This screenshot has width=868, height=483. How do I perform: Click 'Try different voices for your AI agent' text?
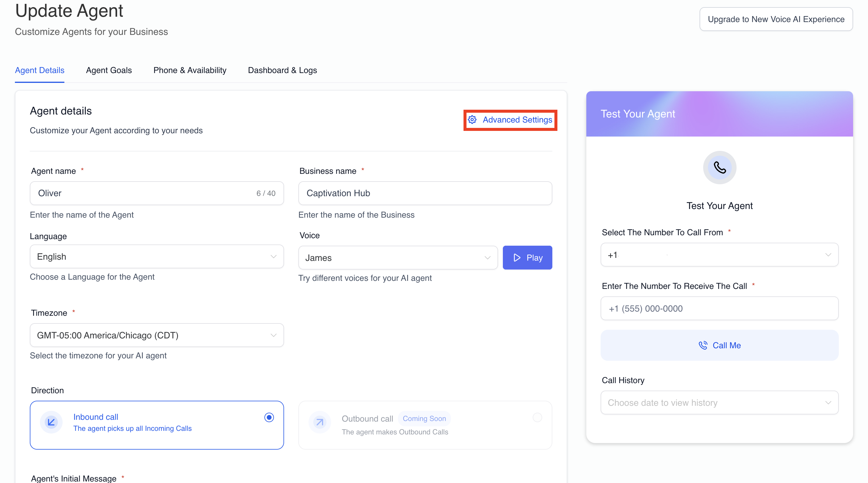click(365, 278)
